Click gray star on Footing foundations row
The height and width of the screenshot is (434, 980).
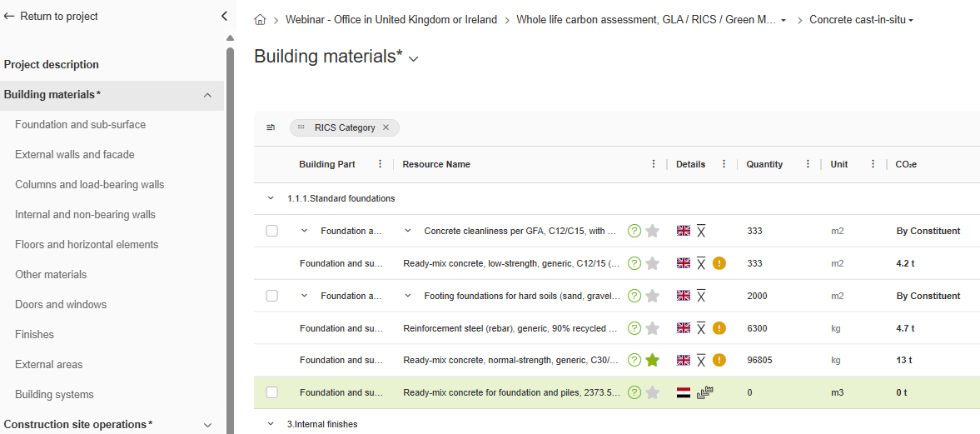pyautogui.click(x=653, y=296)
